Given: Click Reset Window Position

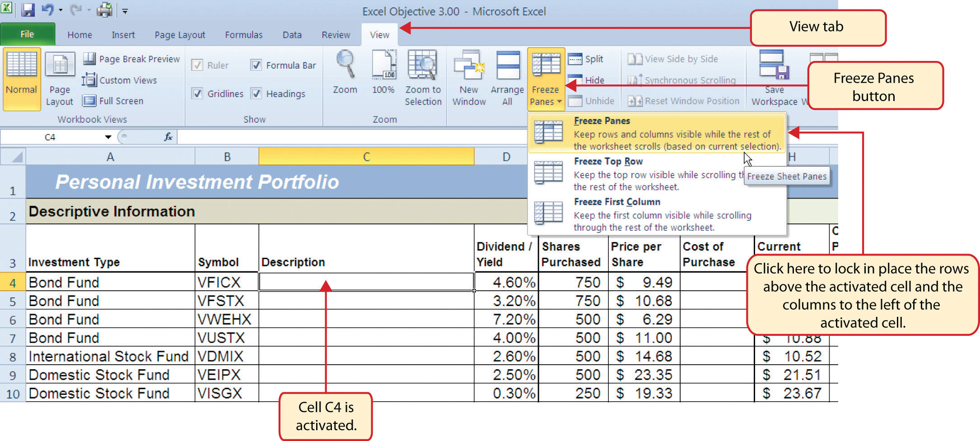Looking at the screenshot, I should coord(683,101).
